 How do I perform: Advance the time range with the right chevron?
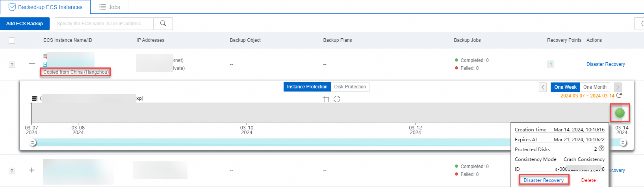(x=618, y=87)
